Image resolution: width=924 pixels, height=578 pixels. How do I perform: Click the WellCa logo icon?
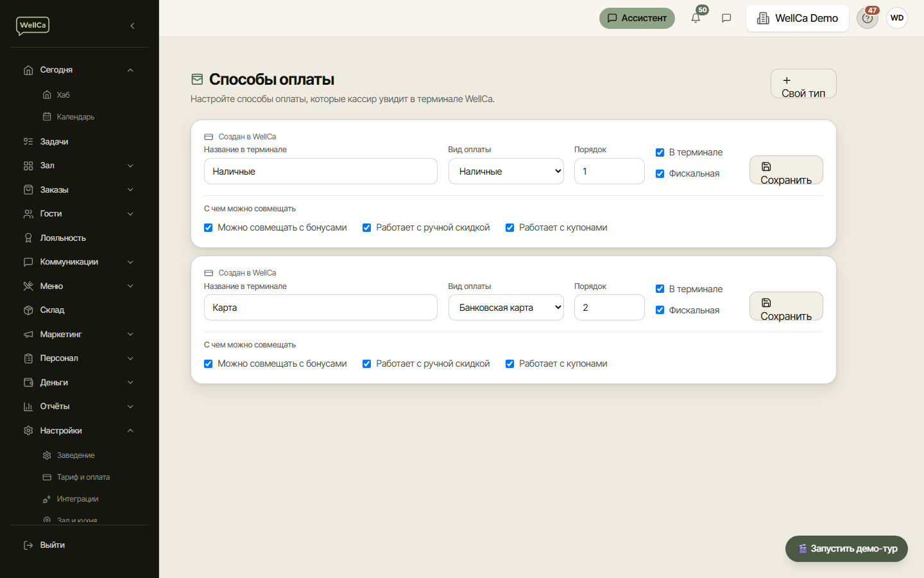pyautogui.click(x=33, y=26)
